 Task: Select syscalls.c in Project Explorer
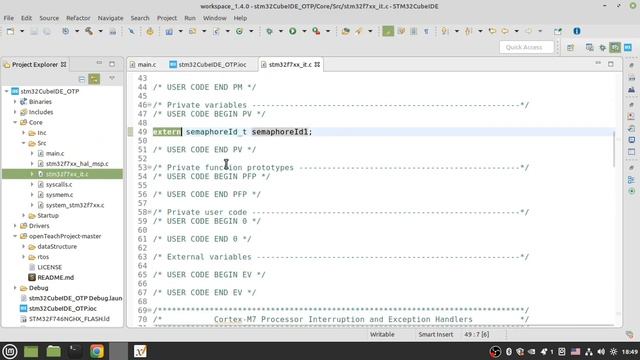(59, 184)
